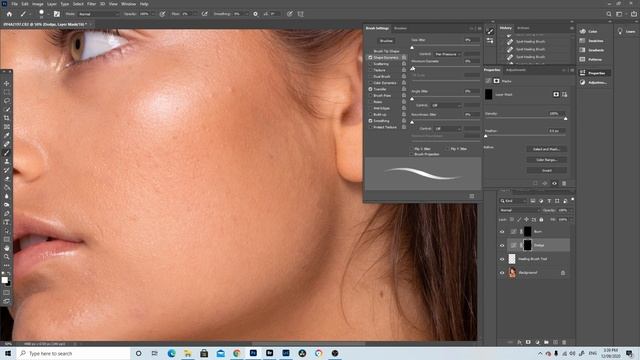This screenshot has width=640, height=360.
Task: Toggle pressure for opacity icon
Action: coord(162,14)
